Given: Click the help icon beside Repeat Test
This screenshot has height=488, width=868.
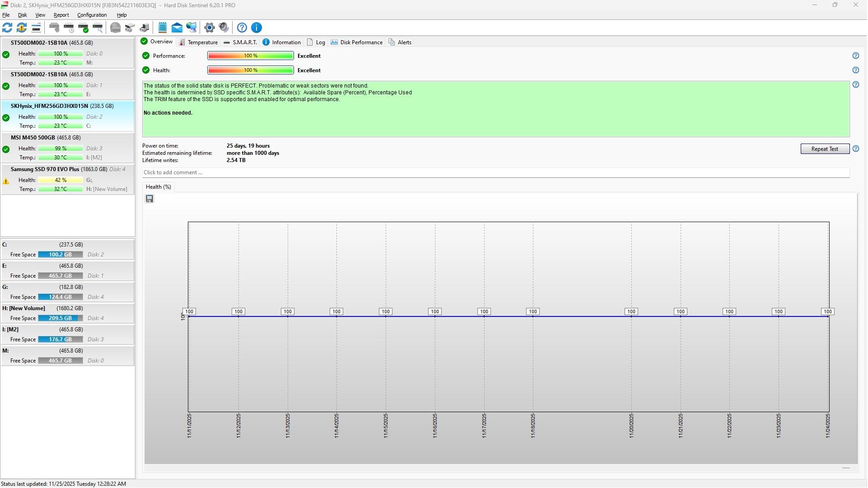Looking at the screenshot, I should 856,149.
